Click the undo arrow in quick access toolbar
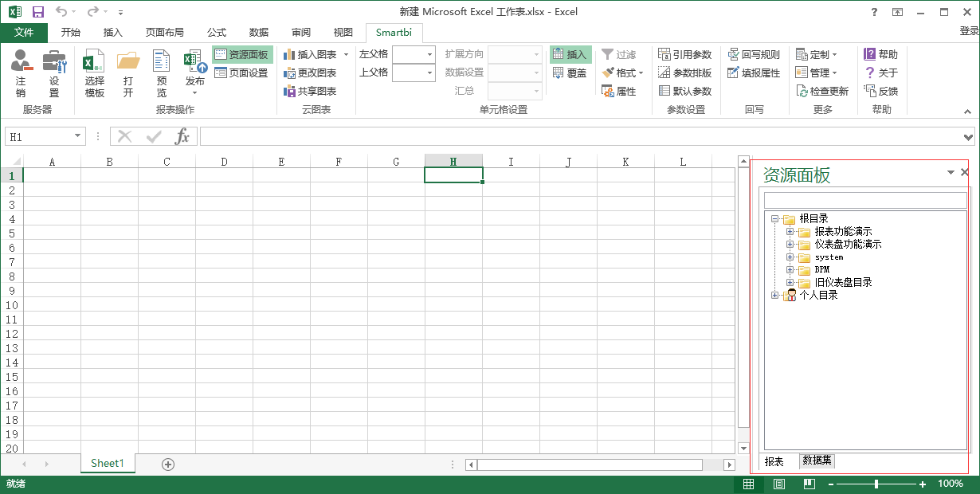980x494 pixels. [62, 12]
